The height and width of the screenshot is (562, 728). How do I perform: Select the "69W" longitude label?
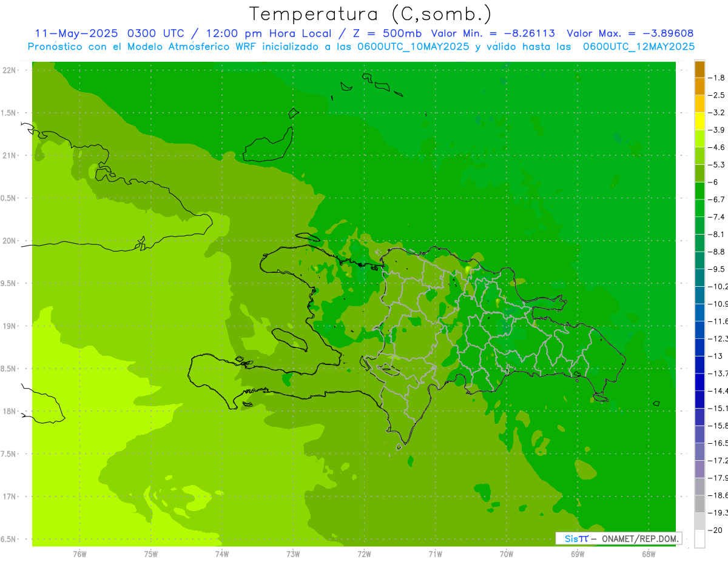click(x=578, y=554)
